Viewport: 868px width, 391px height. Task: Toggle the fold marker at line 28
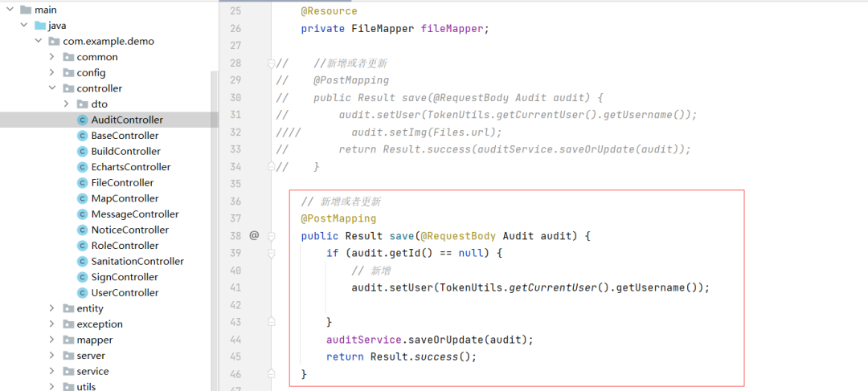[272, 63]
